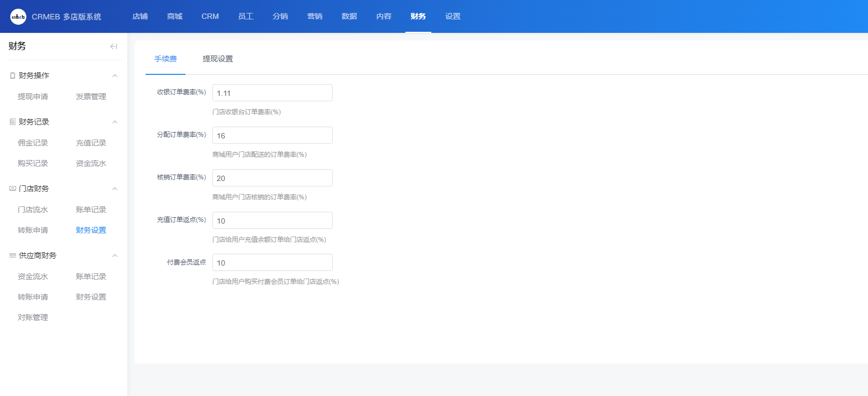Click the 门店财务 money icon
Viewport: 868px width, 396px height.
click(x=12, y=189)
